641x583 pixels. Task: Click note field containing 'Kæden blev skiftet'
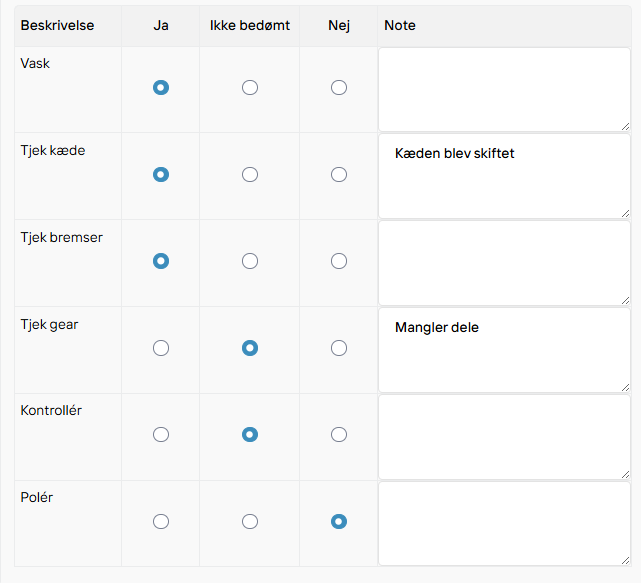pyautogui.click(x=504, y=176)
